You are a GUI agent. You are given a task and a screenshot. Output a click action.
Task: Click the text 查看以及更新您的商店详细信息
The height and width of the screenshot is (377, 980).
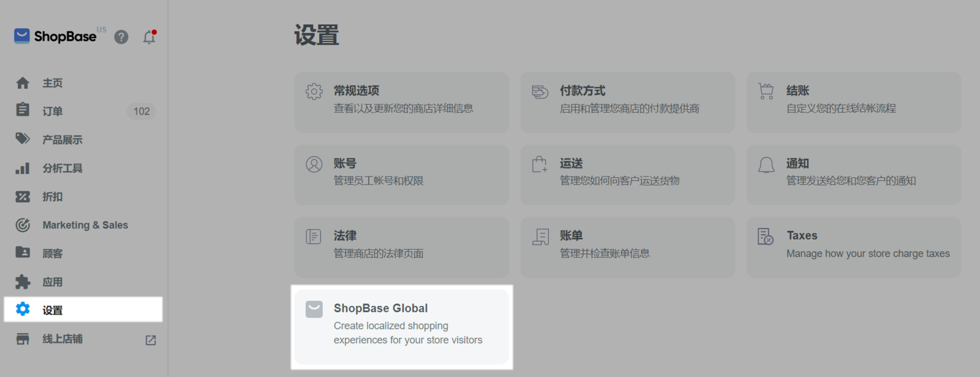(404, 109)
